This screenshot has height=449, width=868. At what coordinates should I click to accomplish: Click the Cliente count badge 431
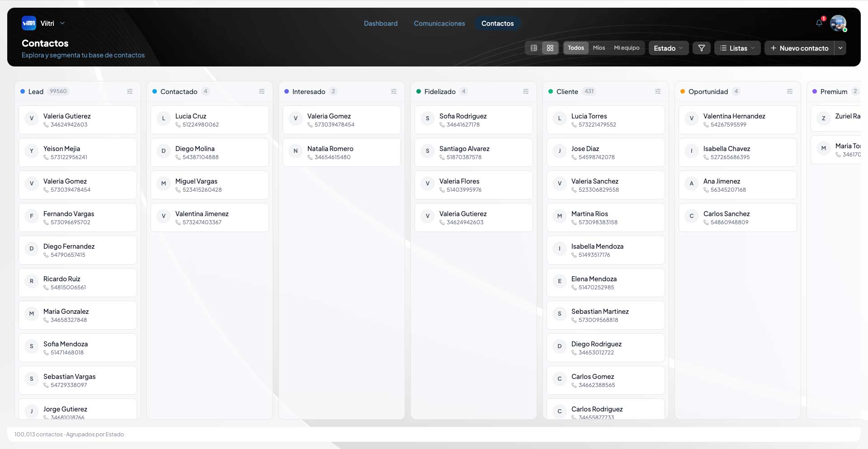(589, 91)
